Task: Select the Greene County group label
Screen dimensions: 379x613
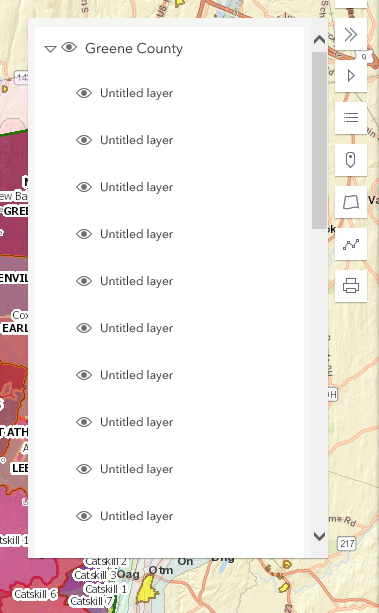Action: [x=134, y=48]
